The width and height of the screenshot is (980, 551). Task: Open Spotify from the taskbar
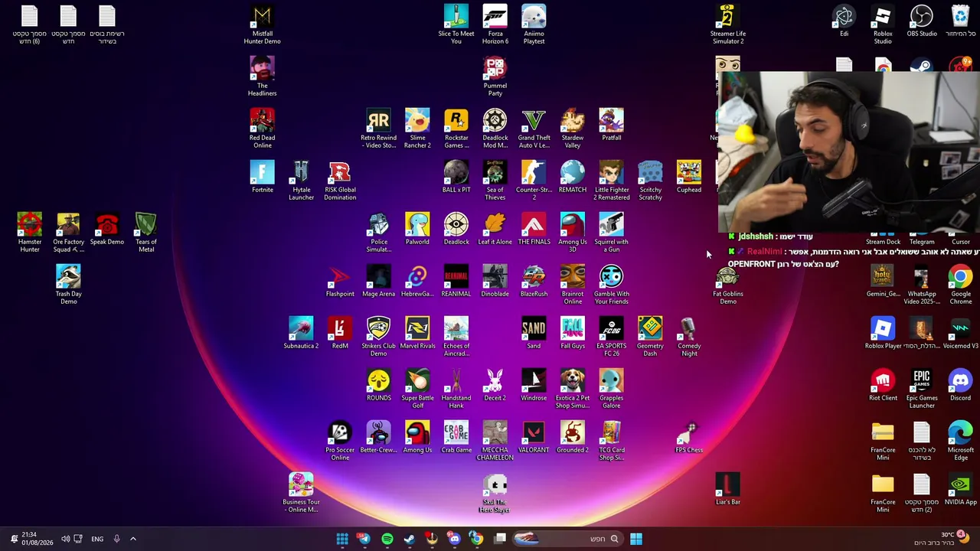click(x=387, y=539)
